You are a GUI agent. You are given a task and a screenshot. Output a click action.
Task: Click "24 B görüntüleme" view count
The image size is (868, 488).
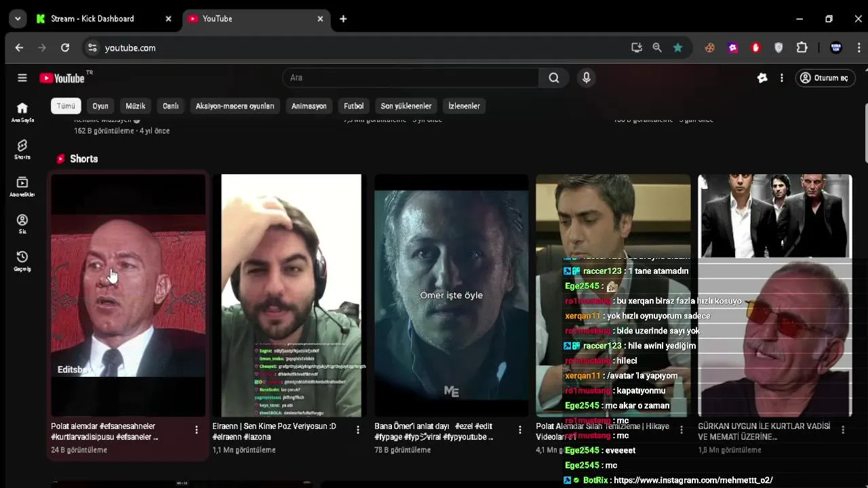pos(79,450)
